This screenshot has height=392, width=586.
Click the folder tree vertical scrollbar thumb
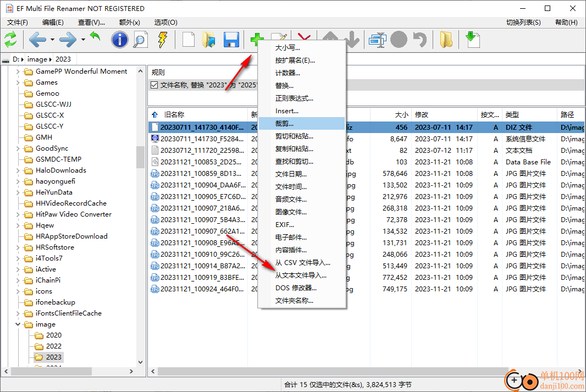tap(141, 157)
